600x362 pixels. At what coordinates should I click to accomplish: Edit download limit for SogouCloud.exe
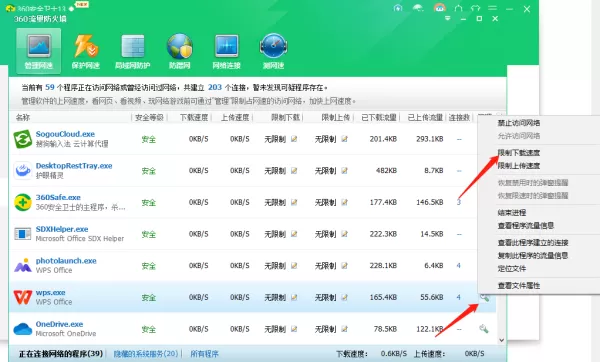[x=294, y=139]
